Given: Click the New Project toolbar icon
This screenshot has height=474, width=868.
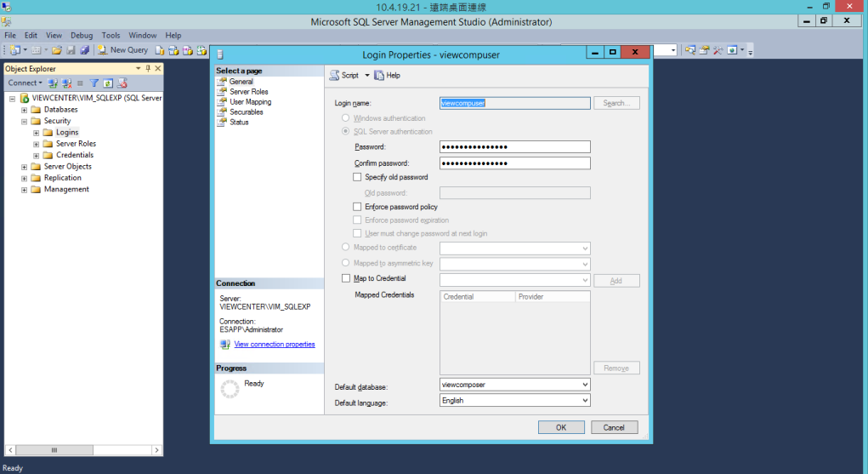Looking at the screenshot, I should tap(15, 50).
